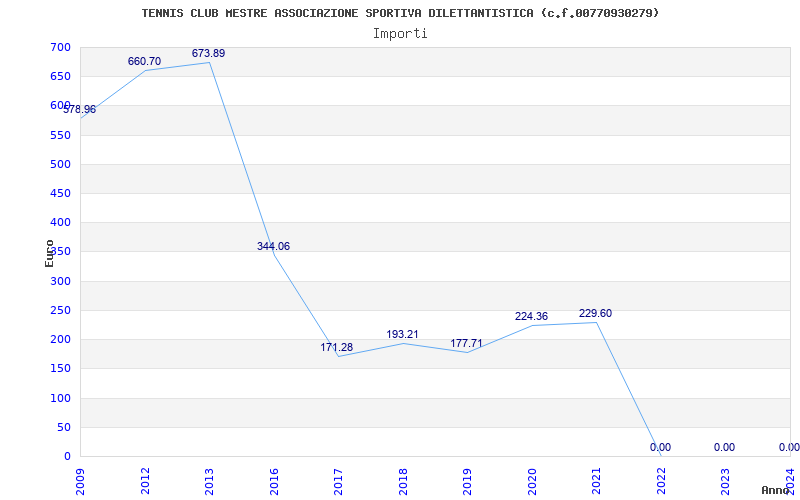The image size is (800, 500).
Task: Select the 673.89 peak value label
Action: (x=208, y=54)
